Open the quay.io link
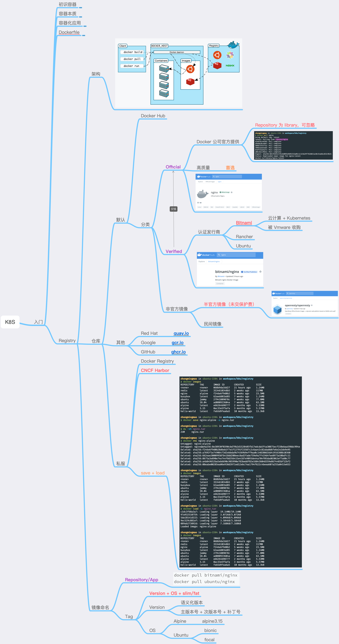The height and width of the screenshot is (644, 339). (x=181, y=333)
